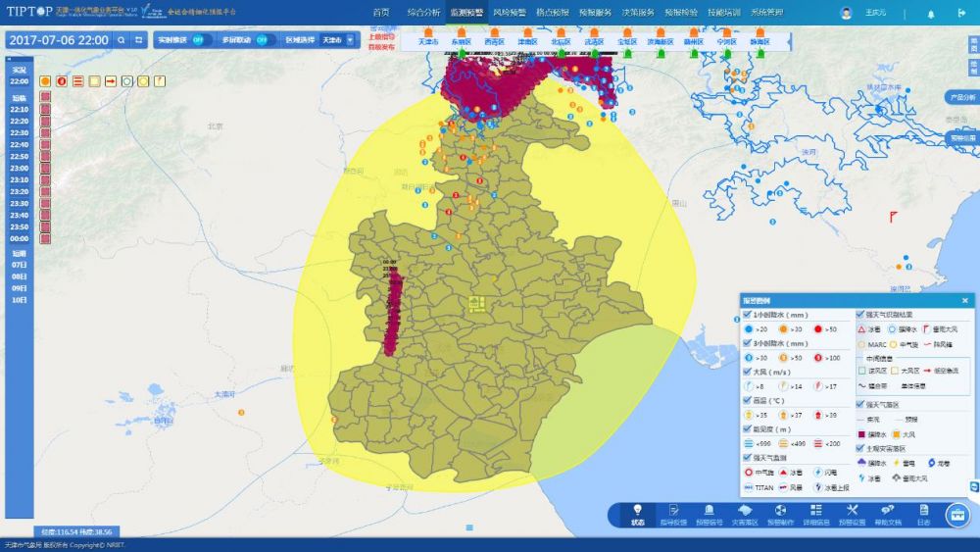
Task: Open the 预警制作 tool in bottom toolbar
Action: coord(781,514)
